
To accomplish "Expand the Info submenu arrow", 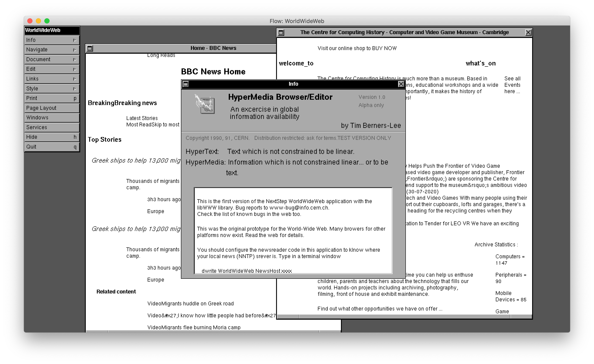I will click(x=74, y=40).
